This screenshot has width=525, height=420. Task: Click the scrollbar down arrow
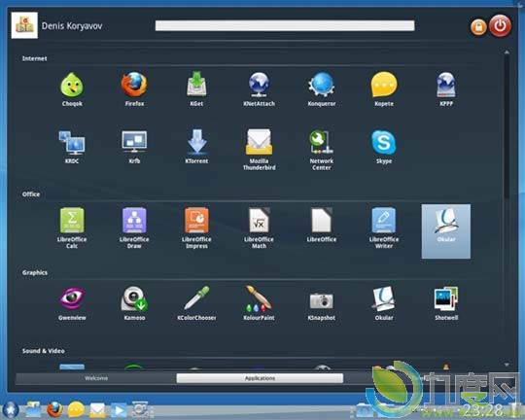click(x=507, y=365)
